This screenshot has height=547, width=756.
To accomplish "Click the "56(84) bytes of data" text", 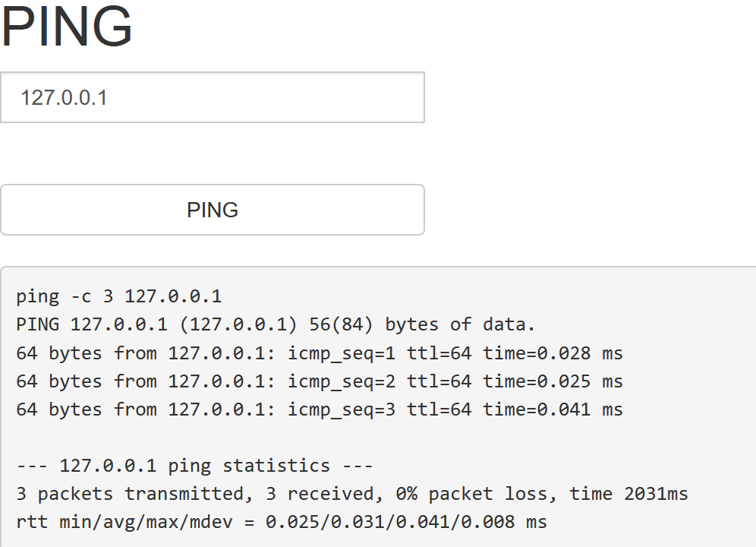I will (x=422, y=324).
